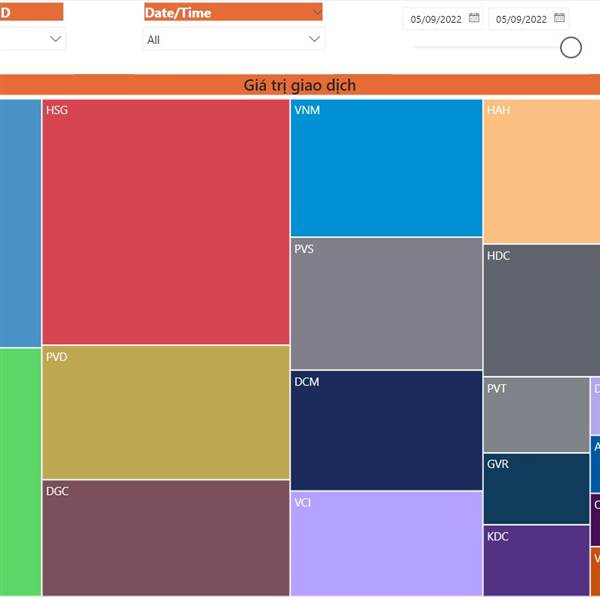The height and width of the screenshot is (600, 600).
Task: Select the GVR treemap tile
Action: point(536,489)
